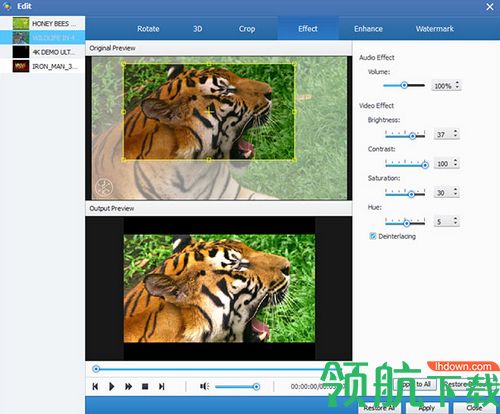Click the Contrast slider handle
500x414 pixels.
tap(425, 165)
